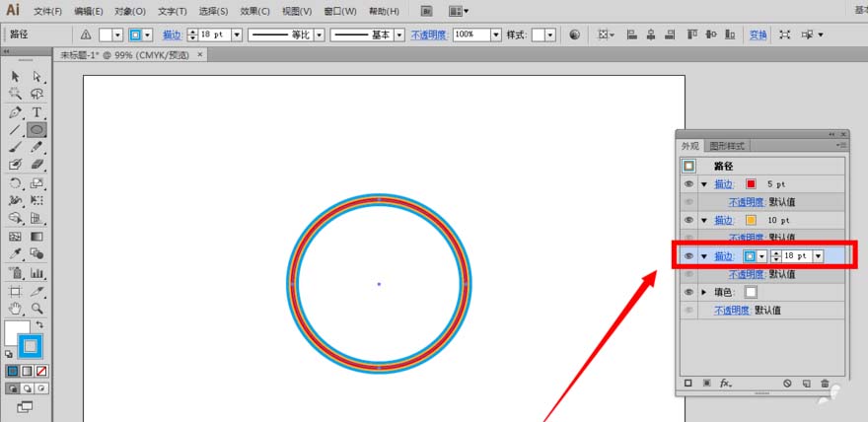
Task: Click the red stroke color swatch
Action: click(x=752, y=184)
